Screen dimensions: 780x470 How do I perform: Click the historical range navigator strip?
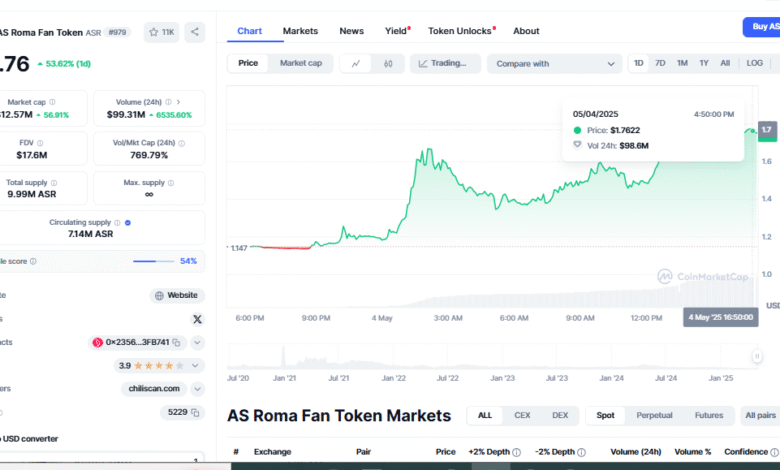click(x=492, y=356)
